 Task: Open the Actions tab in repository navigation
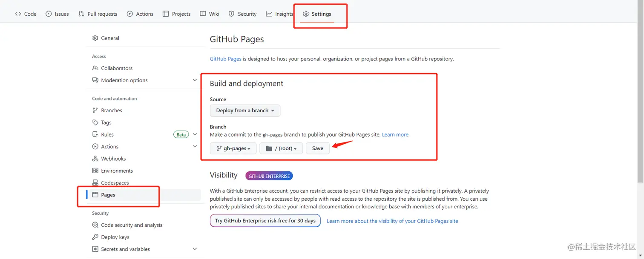[140, 14]
